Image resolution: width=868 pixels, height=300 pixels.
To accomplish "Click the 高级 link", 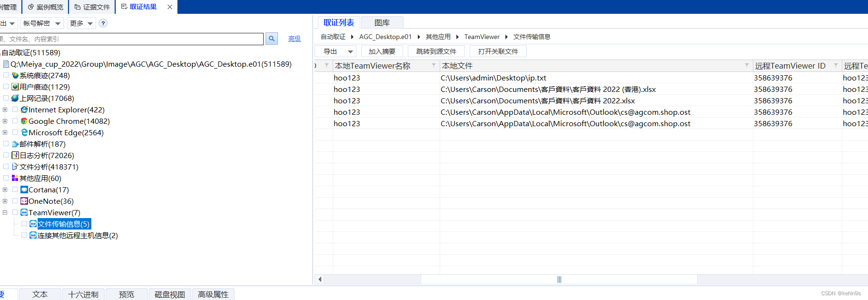I will [295, 39].
